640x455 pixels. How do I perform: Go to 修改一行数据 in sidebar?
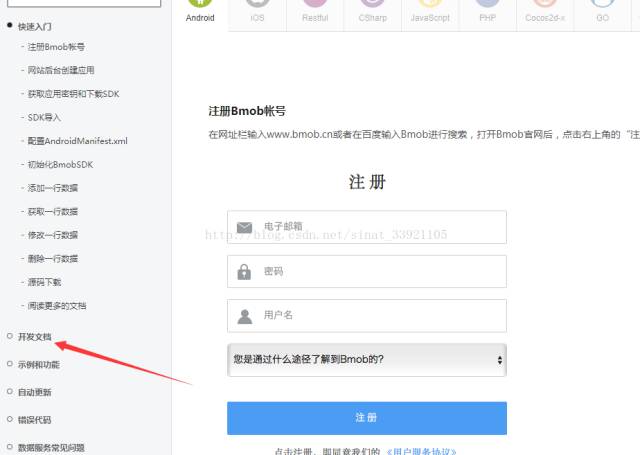click(53, 235)
